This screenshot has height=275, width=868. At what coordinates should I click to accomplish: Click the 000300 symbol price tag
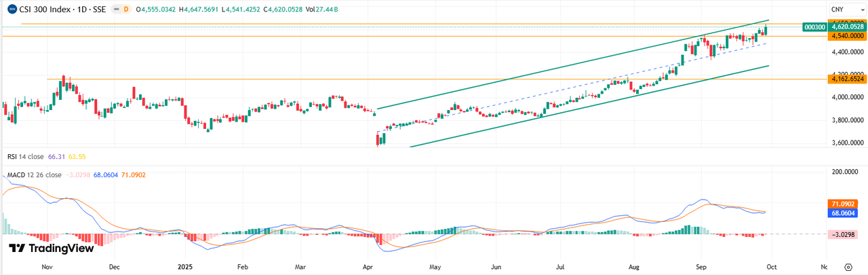click(x=814, y=27)
